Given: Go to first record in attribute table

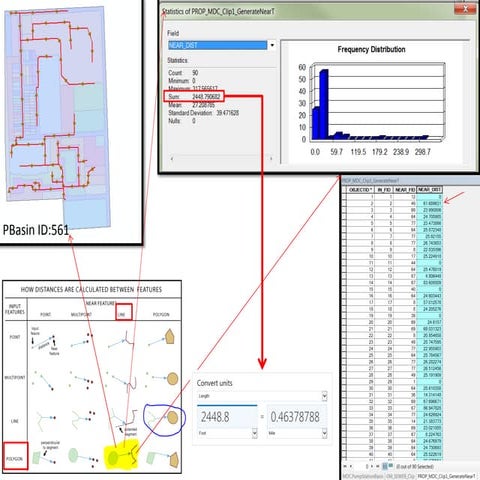Looking at the screenshot, I should click(345, 466).
